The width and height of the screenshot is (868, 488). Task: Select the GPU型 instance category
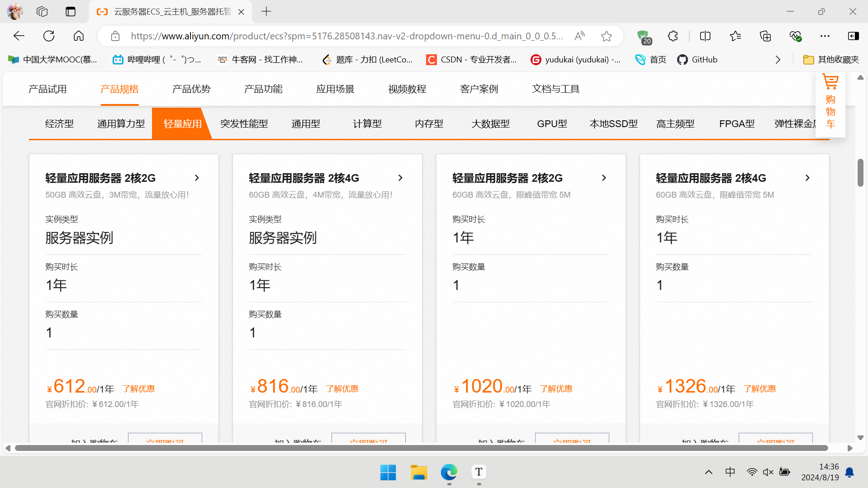pos(552,124)
